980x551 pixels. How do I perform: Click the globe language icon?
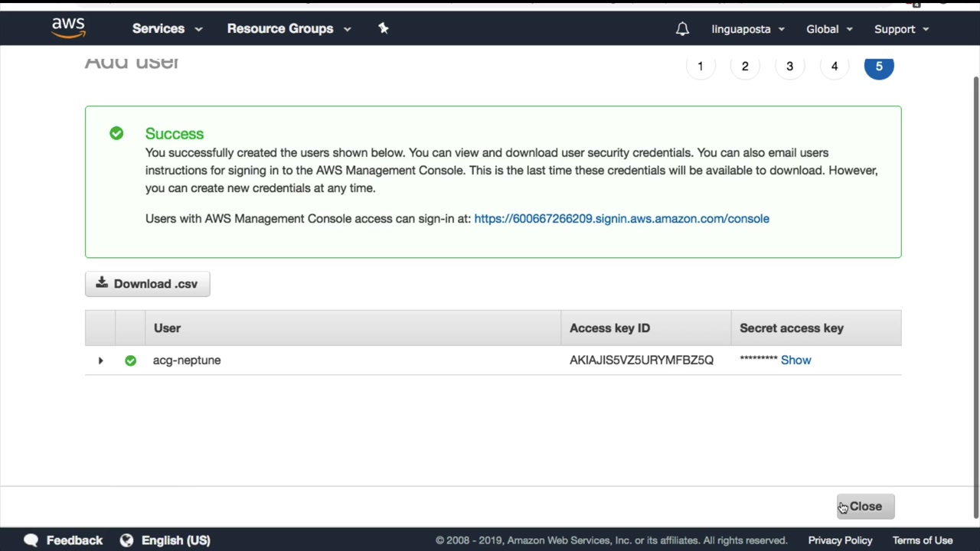point(126,540)
